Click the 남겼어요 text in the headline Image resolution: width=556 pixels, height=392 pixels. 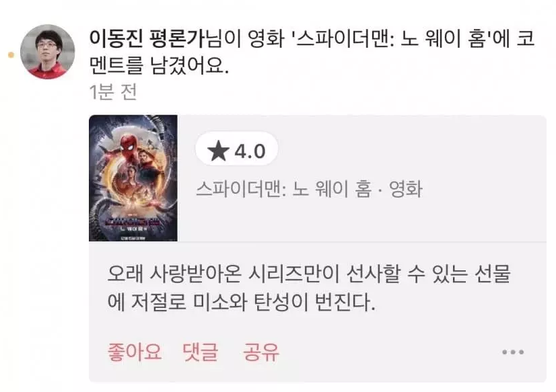[190, 66]
